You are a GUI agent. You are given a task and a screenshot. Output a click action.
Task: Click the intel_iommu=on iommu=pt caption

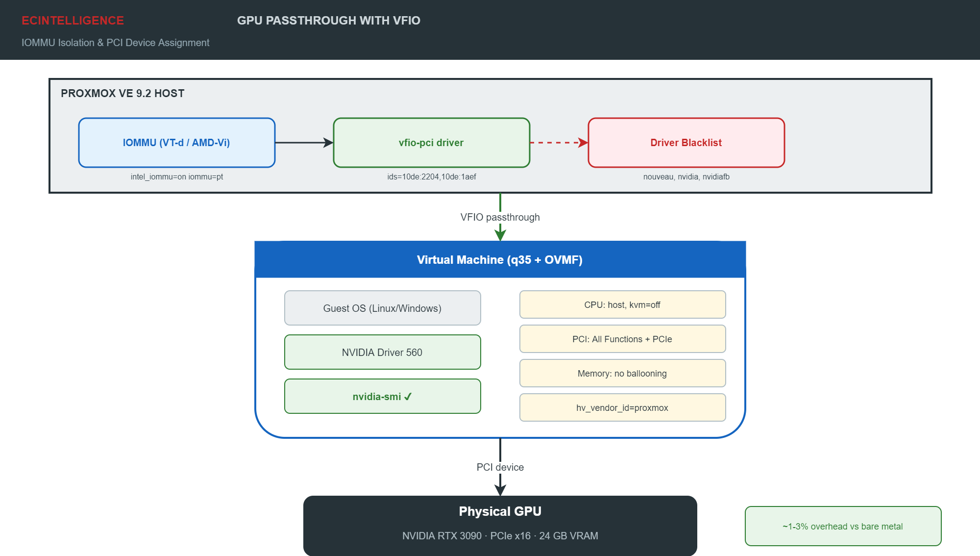pos(177,177)
